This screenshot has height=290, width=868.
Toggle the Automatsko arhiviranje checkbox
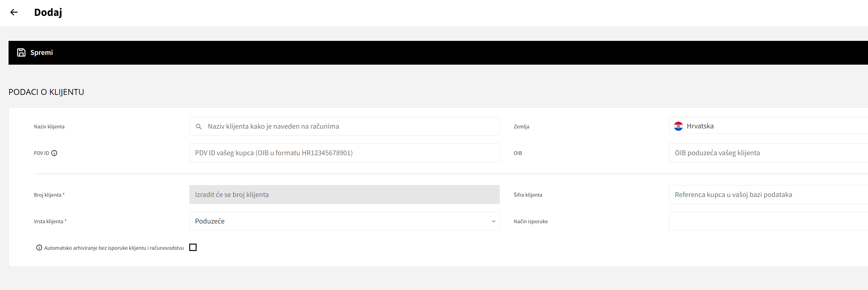[193, 248]
